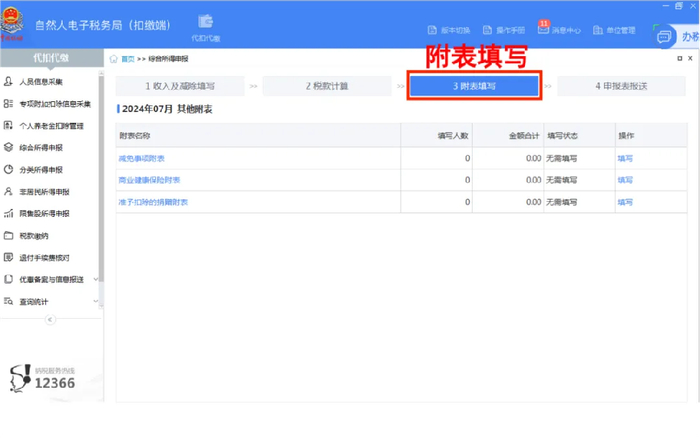Open the 商业健康保险附表 link
700x438 pixels.
pos(149,180)
